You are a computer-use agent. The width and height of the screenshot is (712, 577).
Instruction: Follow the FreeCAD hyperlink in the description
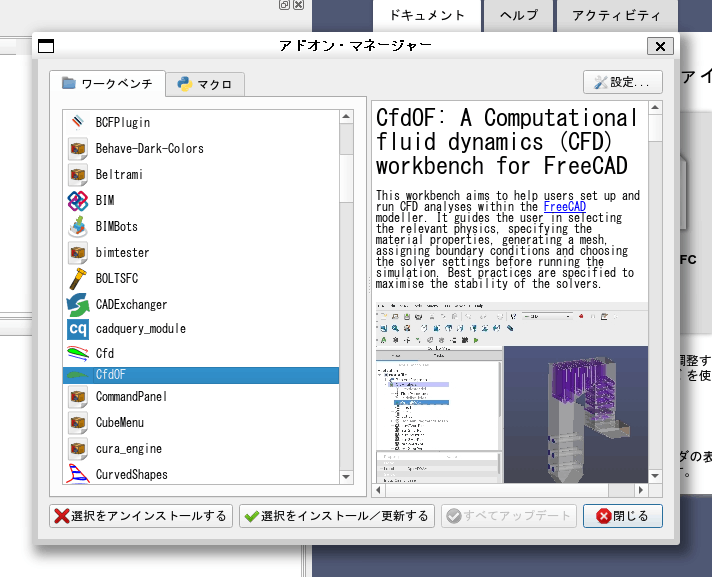tap(564, 207)
